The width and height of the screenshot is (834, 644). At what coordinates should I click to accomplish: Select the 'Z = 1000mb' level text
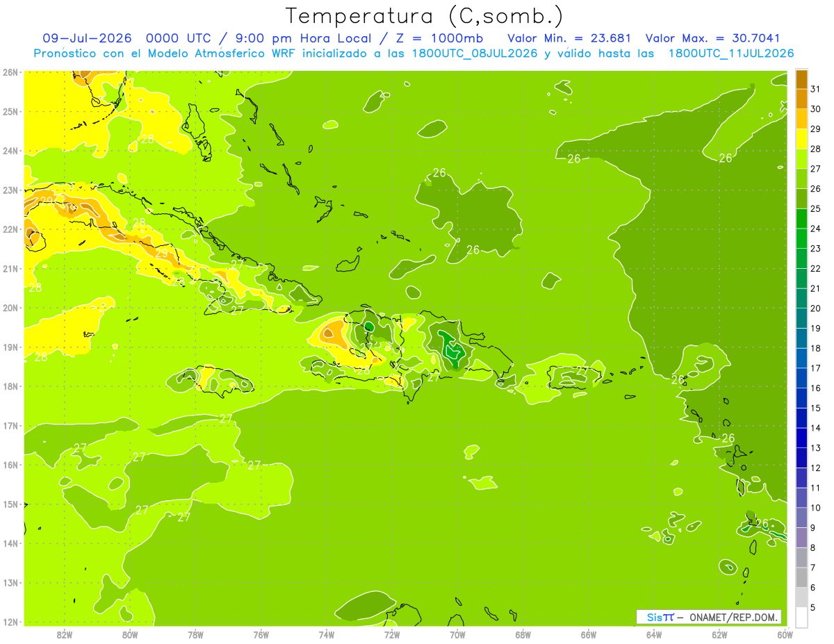(439, 38)
